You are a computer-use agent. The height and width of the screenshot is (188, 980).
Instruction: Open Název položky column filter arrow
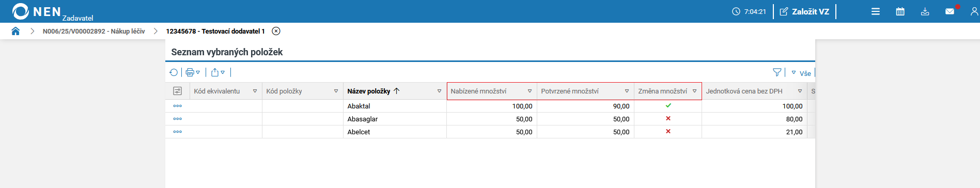(439, 91)
